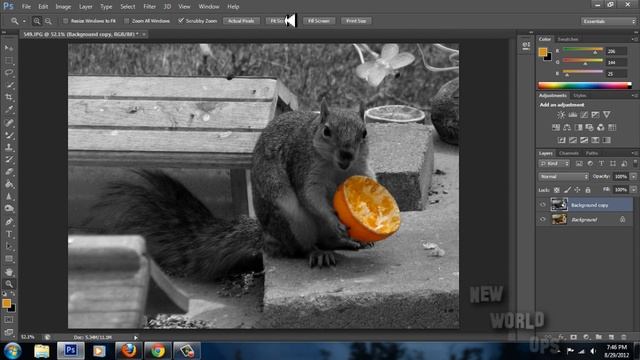Open the zoom tool preset picker arrow

tap(24, 21)
